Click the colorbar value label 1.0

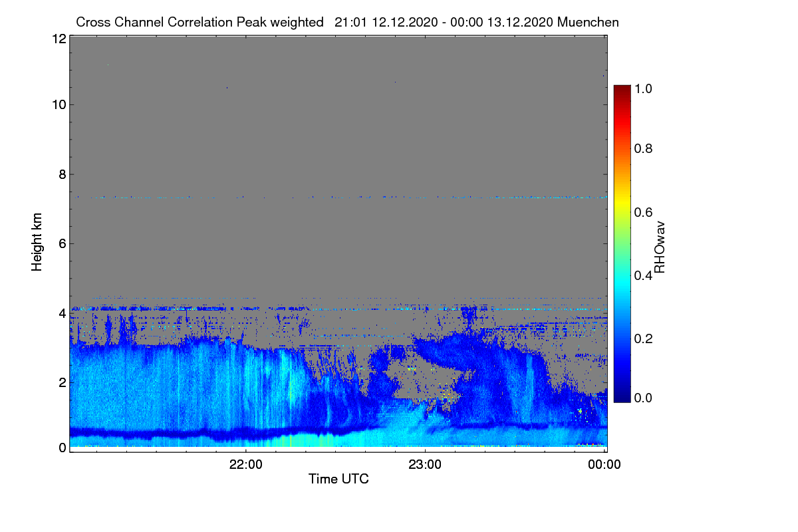point(644,88)
